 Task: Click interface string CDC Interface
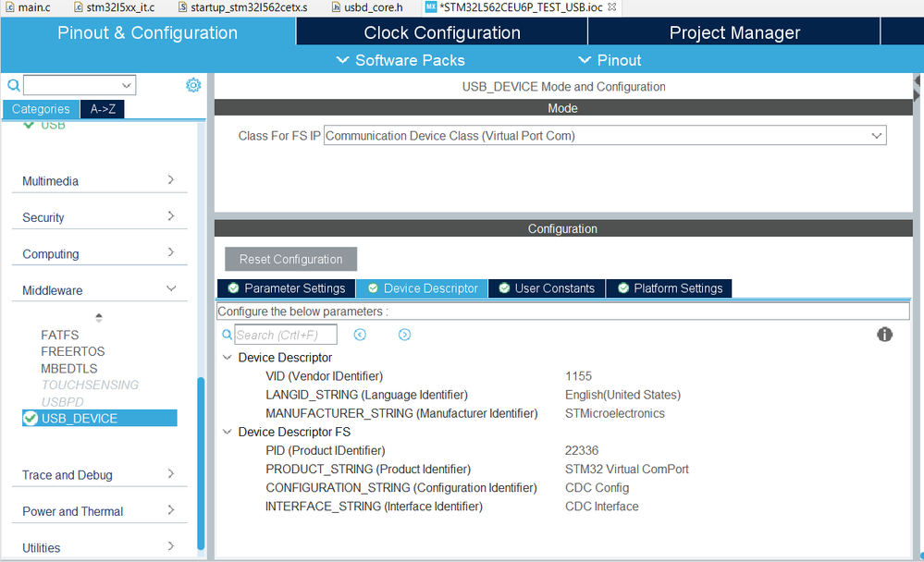(x=601, y=507)
